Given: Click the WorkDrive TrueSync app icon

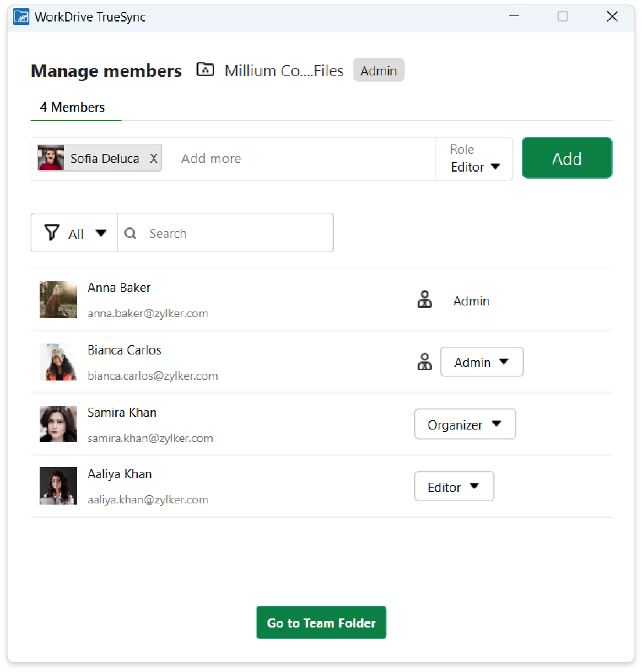Looking at the screenshot, I should pyautogui.click(x=21, y=17).
